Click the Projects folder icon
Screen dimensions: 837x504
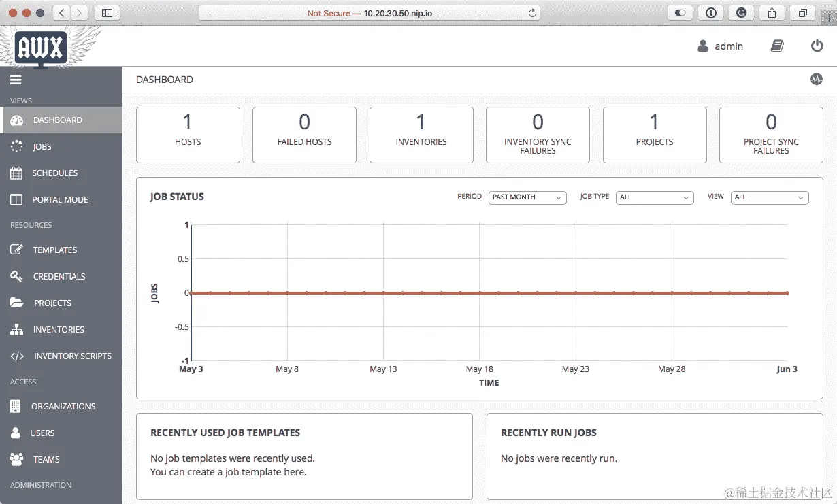pos(17,303)
